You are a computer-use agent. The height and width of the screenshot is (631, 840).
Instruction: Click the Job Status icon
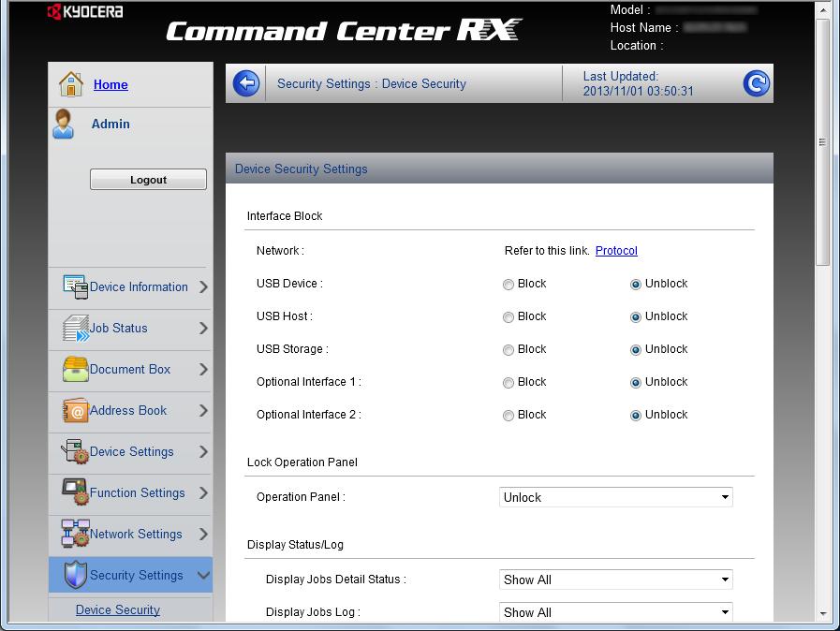click(x=76, y=328)
